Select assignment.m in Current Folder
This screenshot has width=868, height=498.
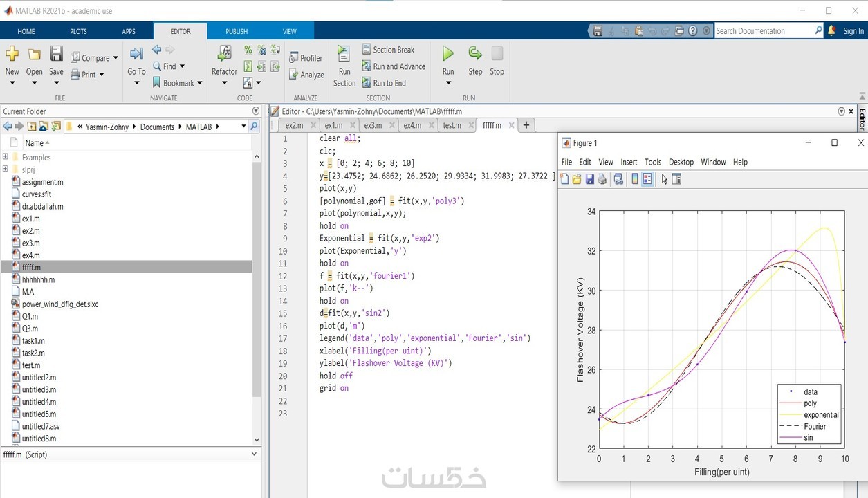42,182
